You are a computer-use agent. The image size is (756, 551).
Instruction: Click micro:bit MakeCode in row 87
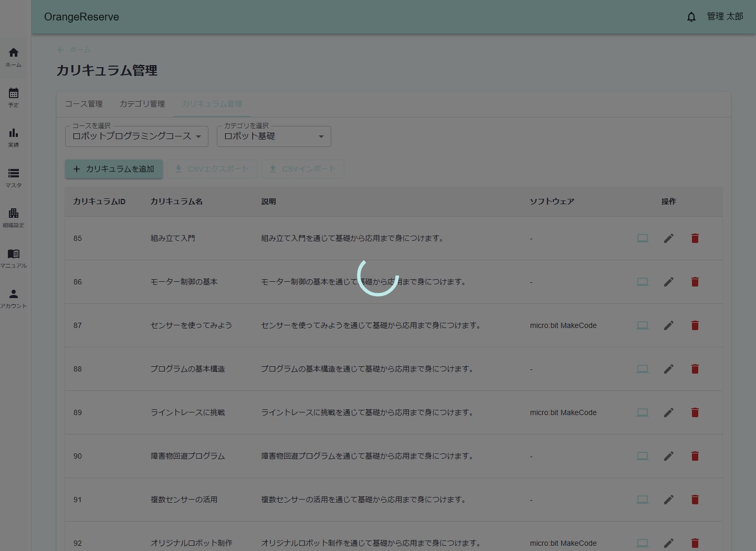[x=563, y=325]
